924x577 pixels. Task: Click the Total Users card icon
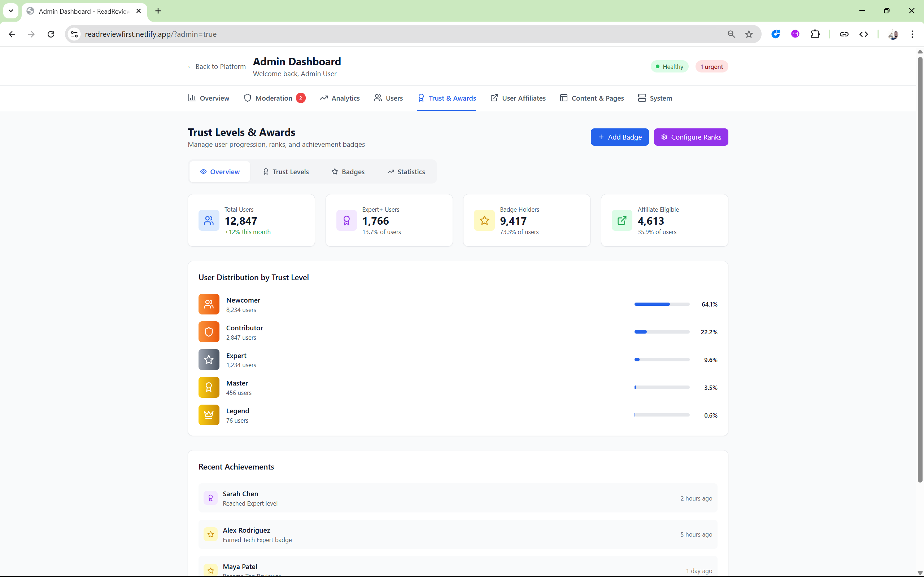209,220
